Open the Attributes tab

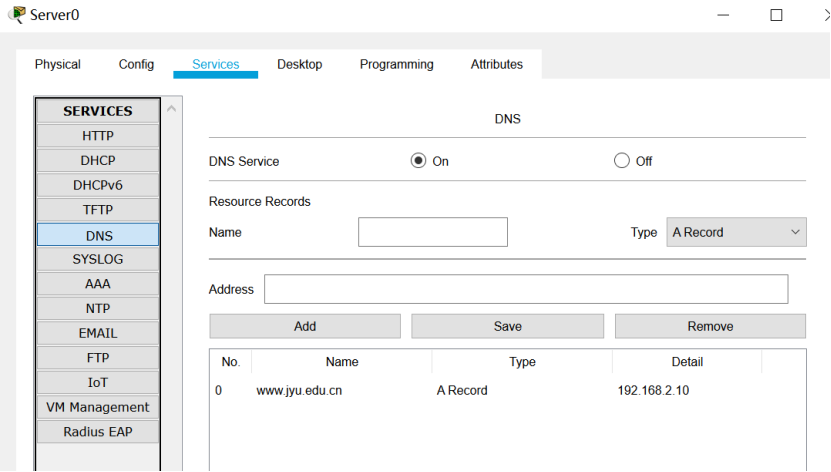point(497,64)
